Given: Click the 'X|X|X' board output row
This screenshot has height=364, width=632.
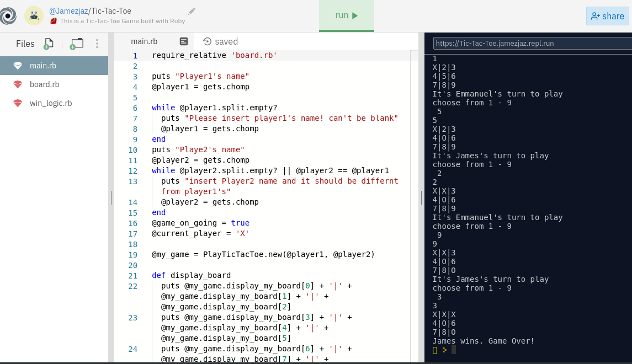Looking at the screenshot, I should (444, 314).
